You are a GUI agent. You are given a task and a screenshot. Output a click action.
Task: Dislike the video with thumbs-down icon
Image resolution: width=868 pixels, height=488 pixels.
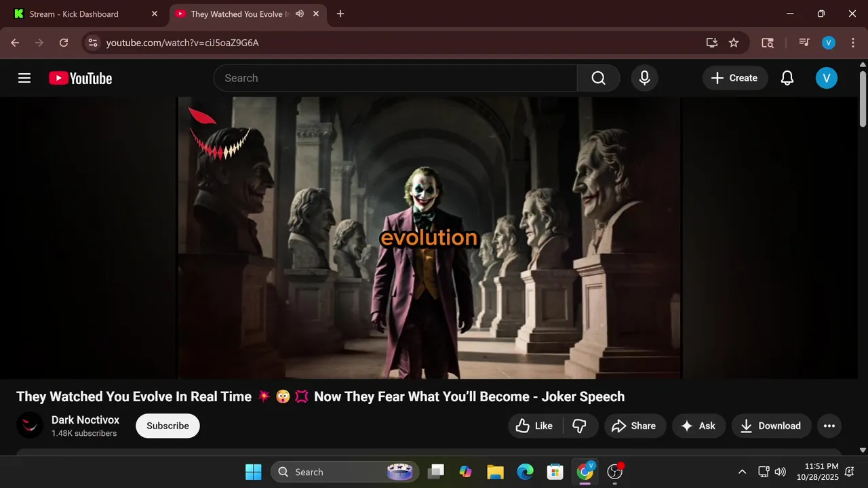(580, 426)
